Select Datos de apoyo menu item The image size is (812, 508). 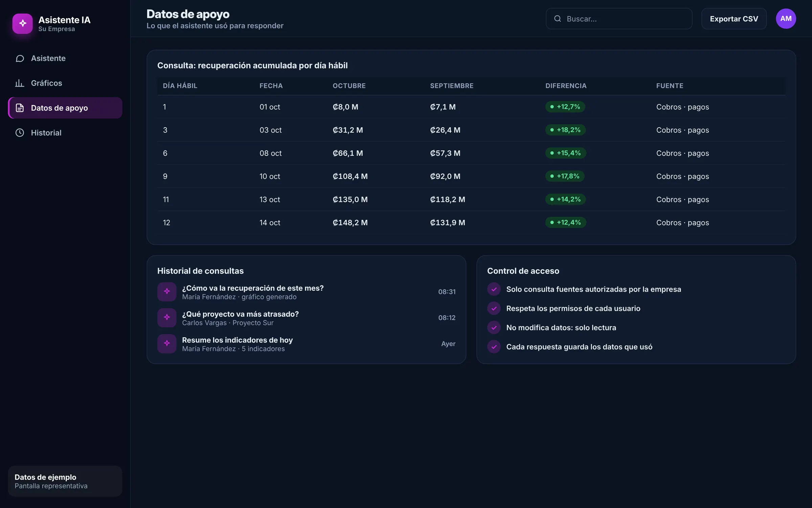(x=65, y=108)
